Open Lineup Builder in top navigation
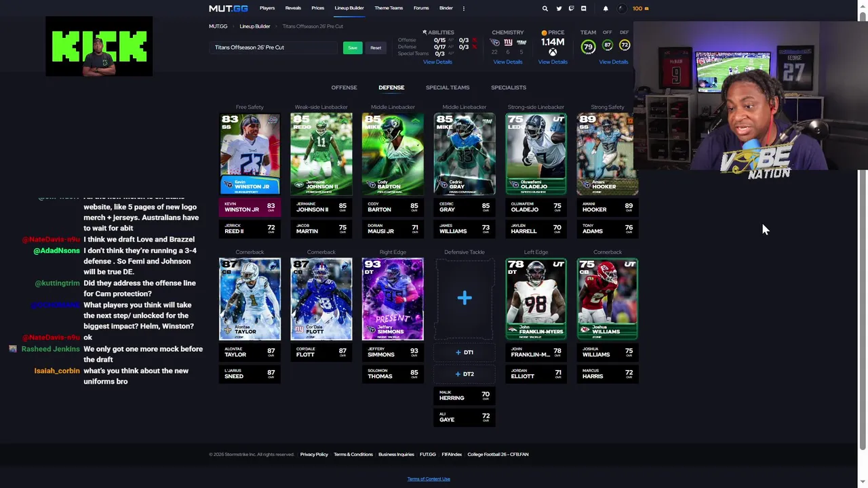 coord(349,8)
